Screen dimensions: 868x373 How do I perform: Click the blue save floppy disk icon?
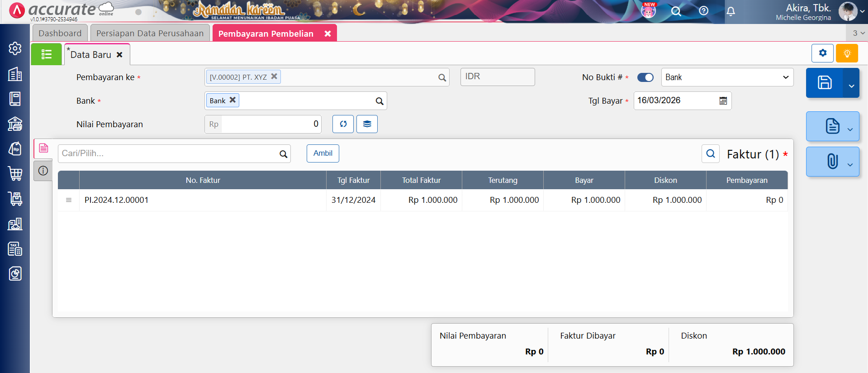tap(824, 83)
